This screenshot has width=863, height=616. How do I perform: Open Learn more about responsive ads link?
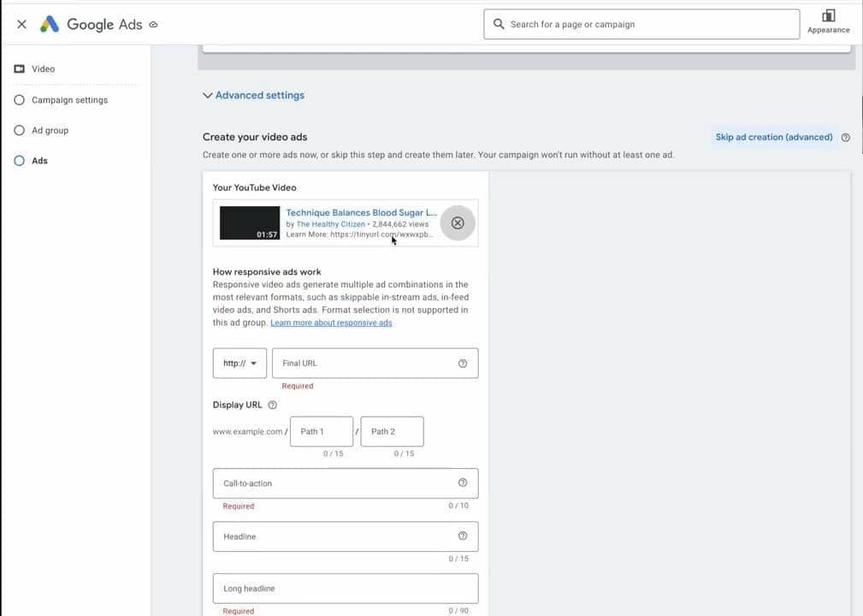point(331,323)
